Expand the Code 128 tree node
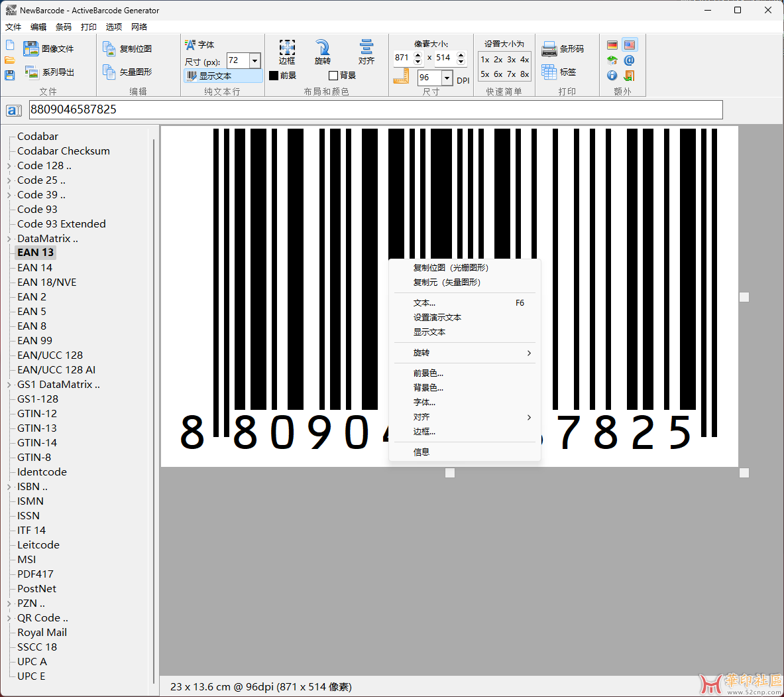Image resolution: width=784 pixels, height=697 pixels. point(9,166)
